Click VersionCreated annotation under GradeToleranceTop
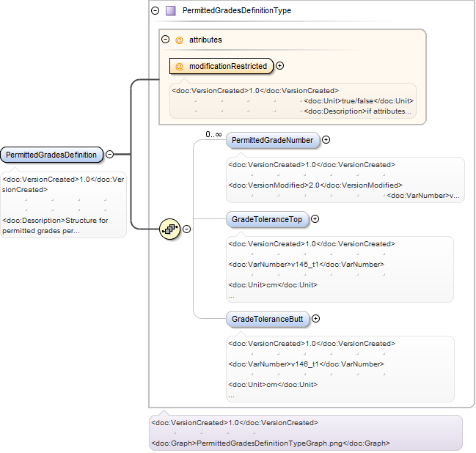The width and height of the screenshot is (476, 453). (312, 244)
